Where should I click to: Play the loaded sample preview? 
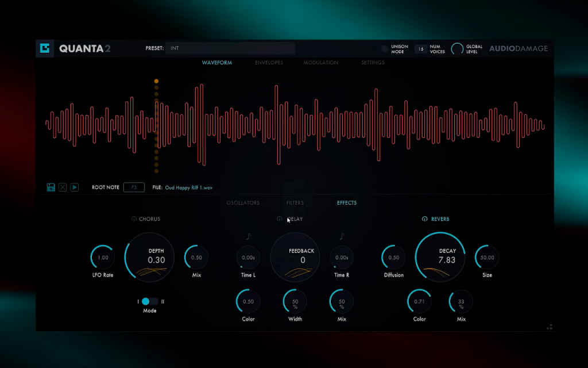coord(75,187)
